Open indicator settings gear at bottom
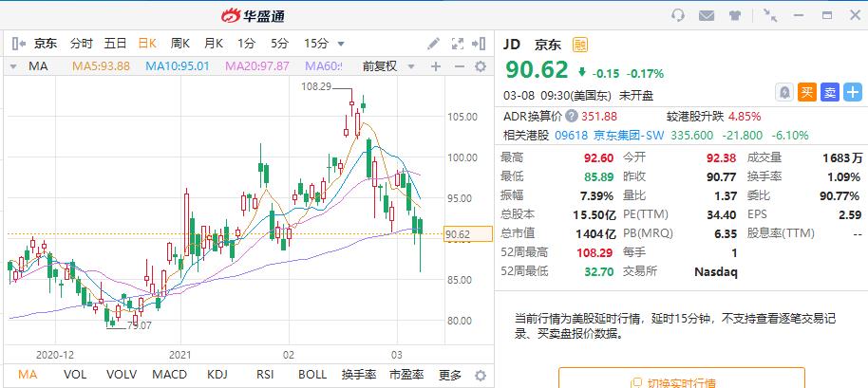The height and width of the screenshot is (388, 868). [481, 375]
